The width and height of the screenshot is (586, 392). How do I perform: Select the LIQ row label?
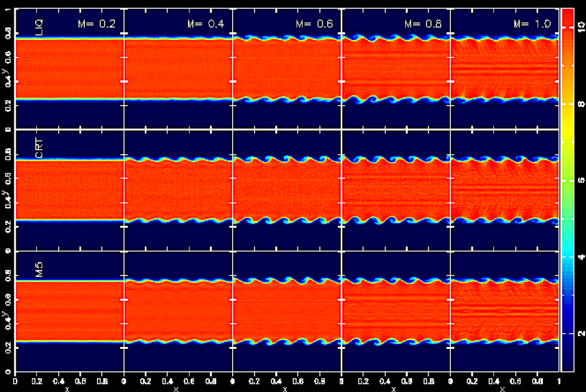39,28
